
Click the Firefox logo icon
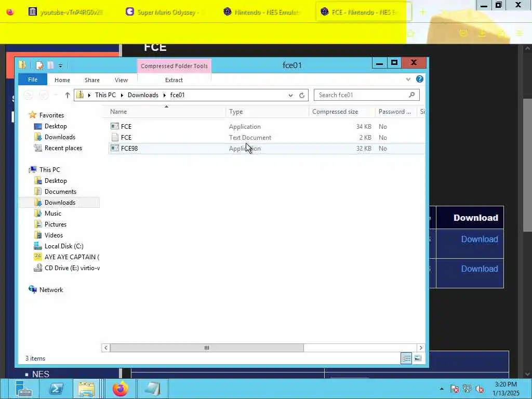(x=10, y=12)
